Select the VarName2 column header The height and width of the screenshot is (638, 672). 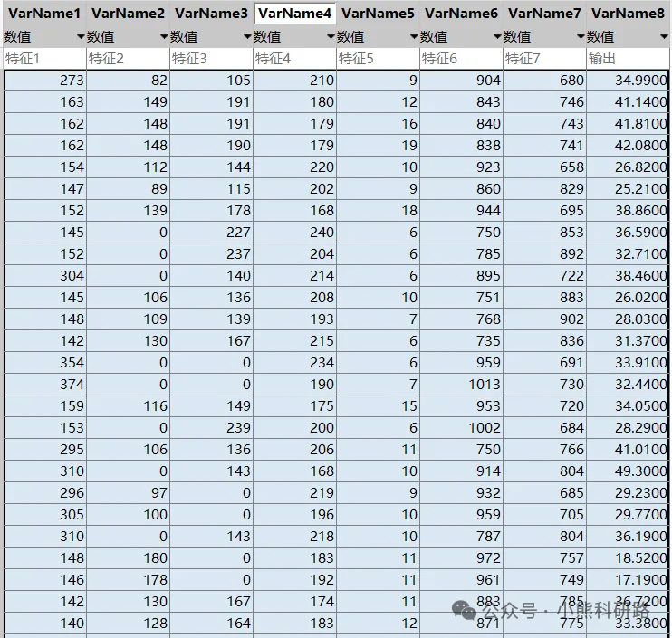(128, 14)
